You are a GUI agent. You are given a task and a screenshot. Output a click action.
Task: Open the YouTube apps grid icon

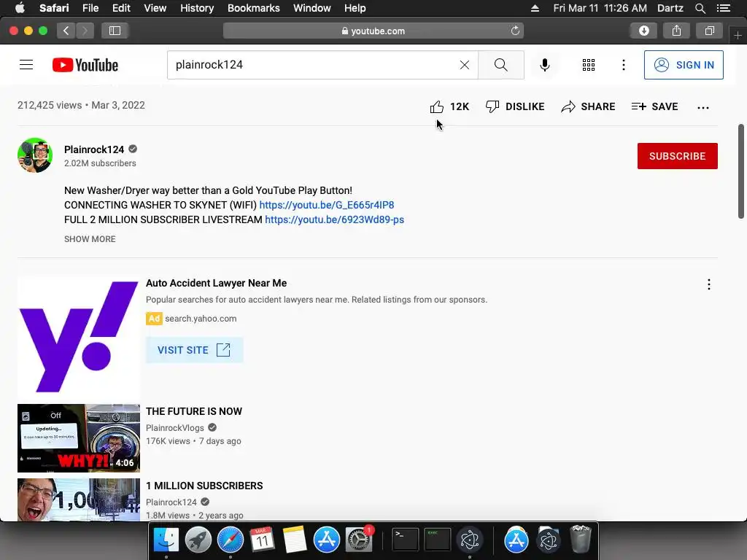point(589,65)
